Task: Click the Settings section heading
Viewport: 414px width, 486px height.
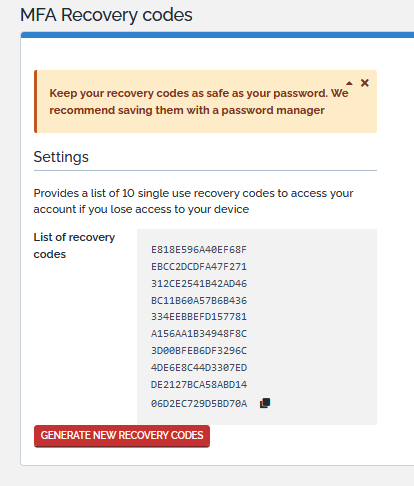Action: 61,157
